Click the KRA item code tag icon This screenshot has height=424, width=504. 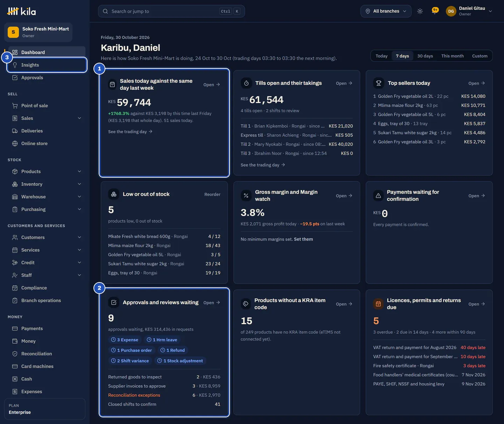tap(246, 304)
